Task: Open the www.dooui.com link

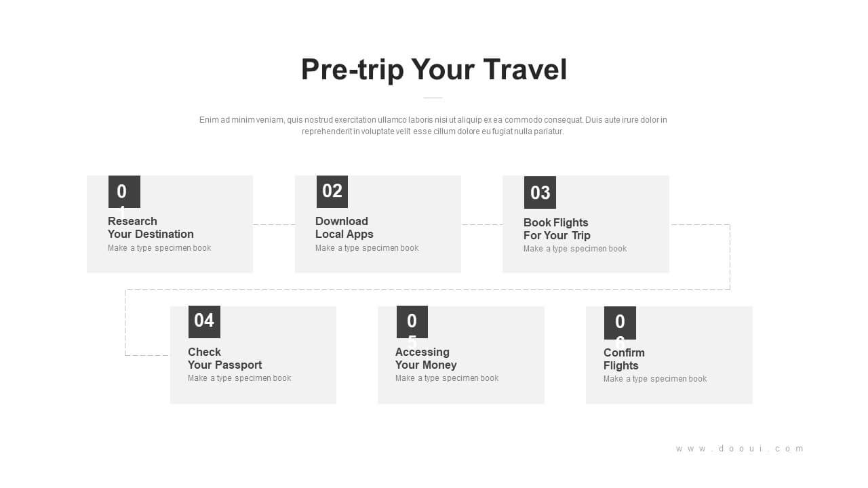Action: (x=740, y=449)
